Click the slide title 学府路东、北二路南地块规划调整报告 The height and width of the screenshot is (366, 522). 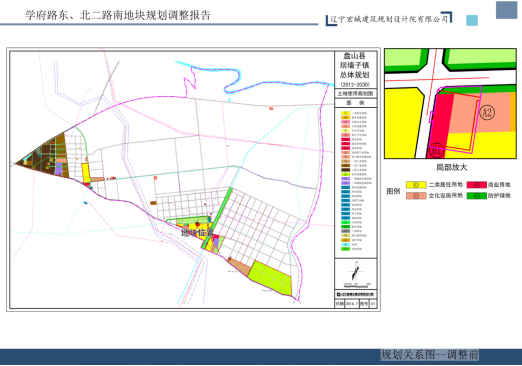click(x=118, y=15)
